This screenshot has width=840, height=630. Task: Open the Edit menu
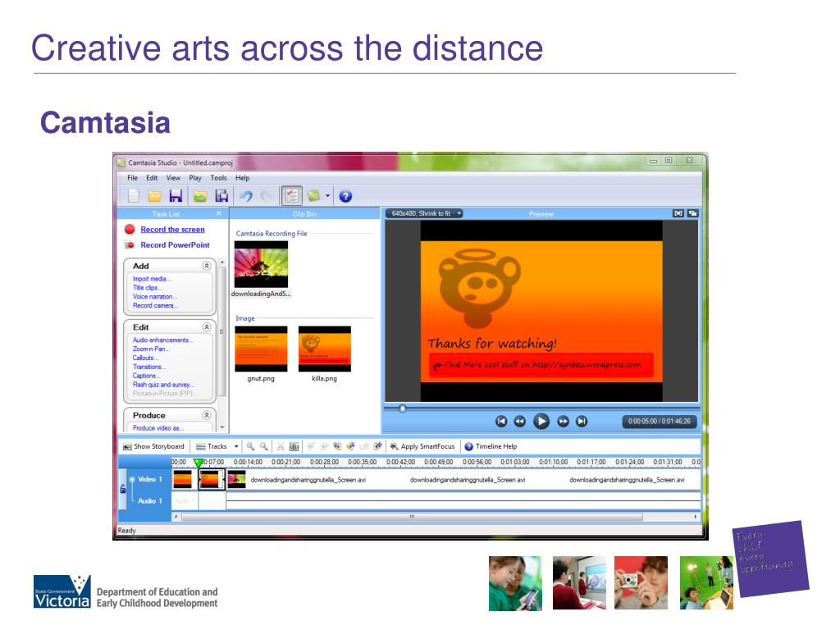[x=152, y=178]
